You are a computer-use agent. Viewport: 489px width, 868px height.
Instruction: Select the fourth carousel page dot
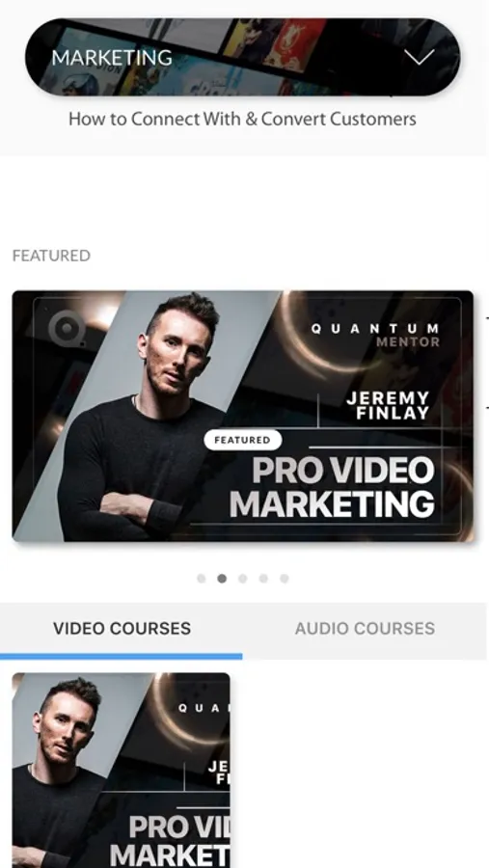[x=263, y=579]
